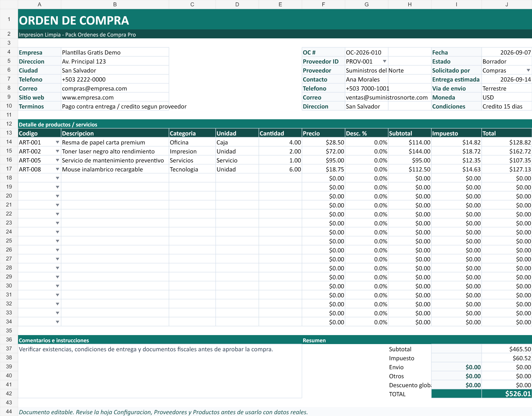
Task: Click the phone cell "+503 2222-0000"
Action: pyautogui.click(x=115, y=79)
